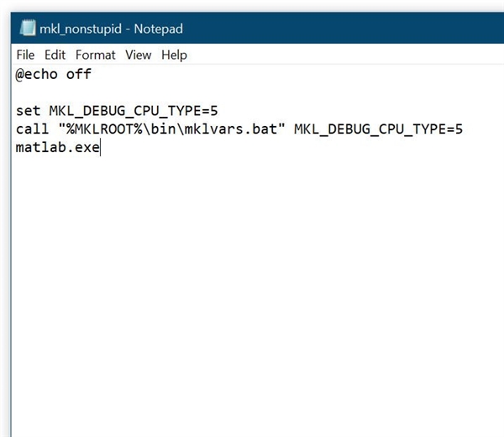Click 'MKL_DEBUG_CPU_TYPE=5' on the set line
Screen dimensions: 504x437
click(134, 111)
